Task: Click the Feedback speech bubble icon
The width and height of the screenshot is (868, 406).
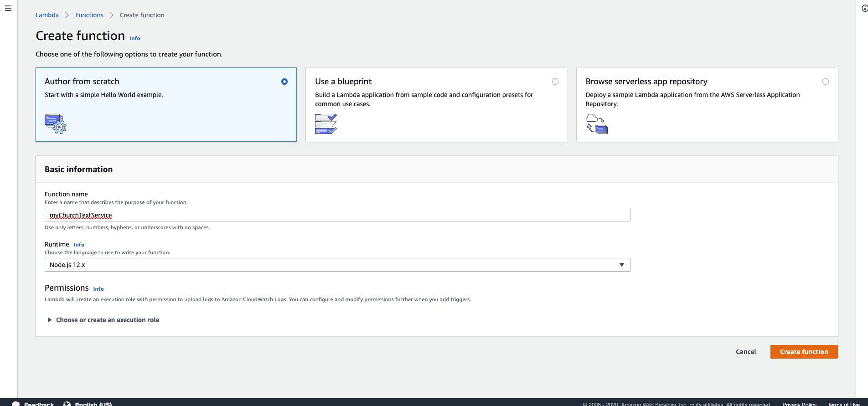Action: pos(15,404)
